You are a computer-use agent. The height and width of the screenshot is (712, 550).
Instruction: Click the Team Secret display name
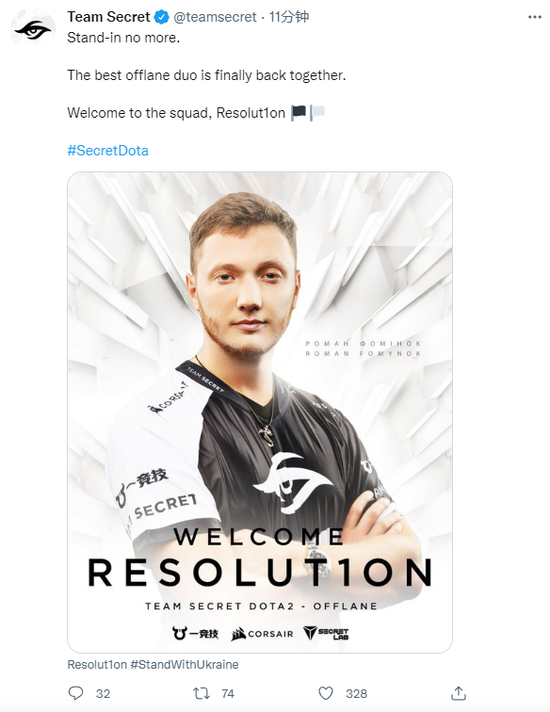(109, 17)
